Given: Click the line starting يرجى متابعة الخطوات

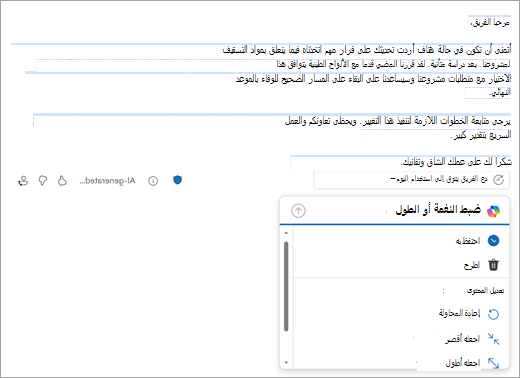Looking at the screenshot, I should 398,121.
